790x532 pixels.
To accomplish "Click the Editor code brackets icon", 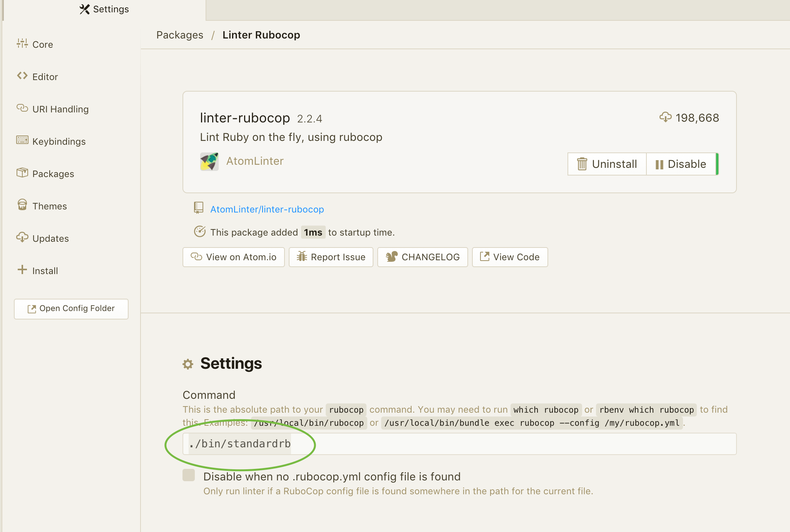I will (22, 76).
